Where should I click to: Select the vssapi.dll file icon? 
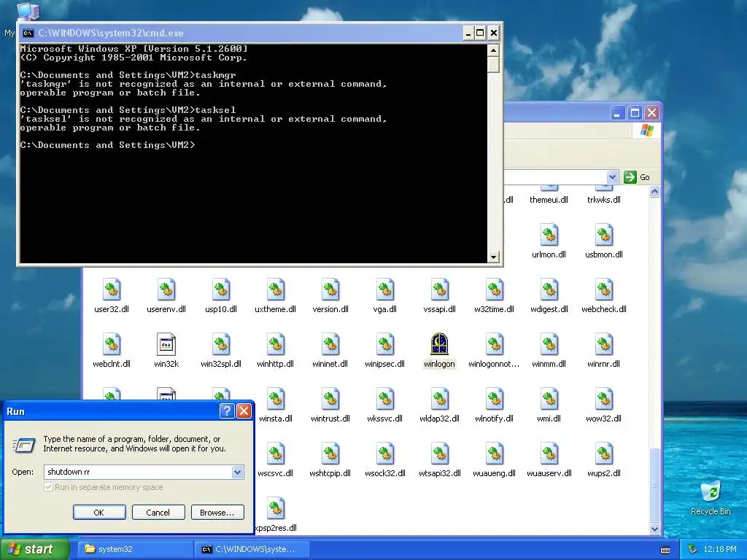[440, 290]
